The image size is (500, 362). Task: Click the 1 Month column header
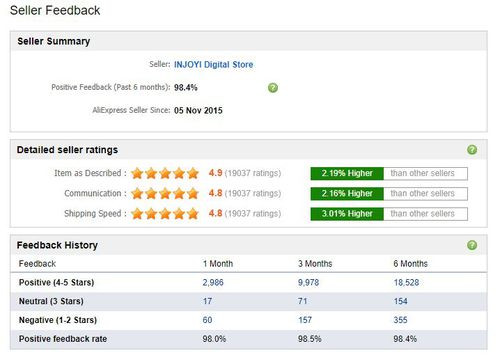coord(218,263)
